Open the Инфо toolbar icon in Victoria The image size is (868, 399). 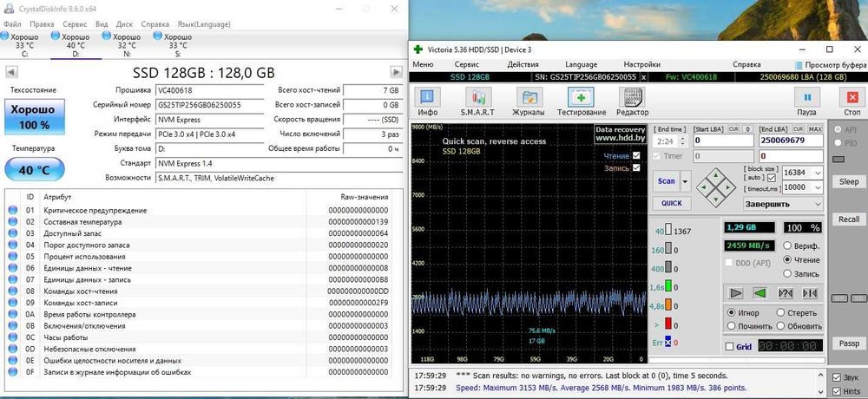click(427, 98)
